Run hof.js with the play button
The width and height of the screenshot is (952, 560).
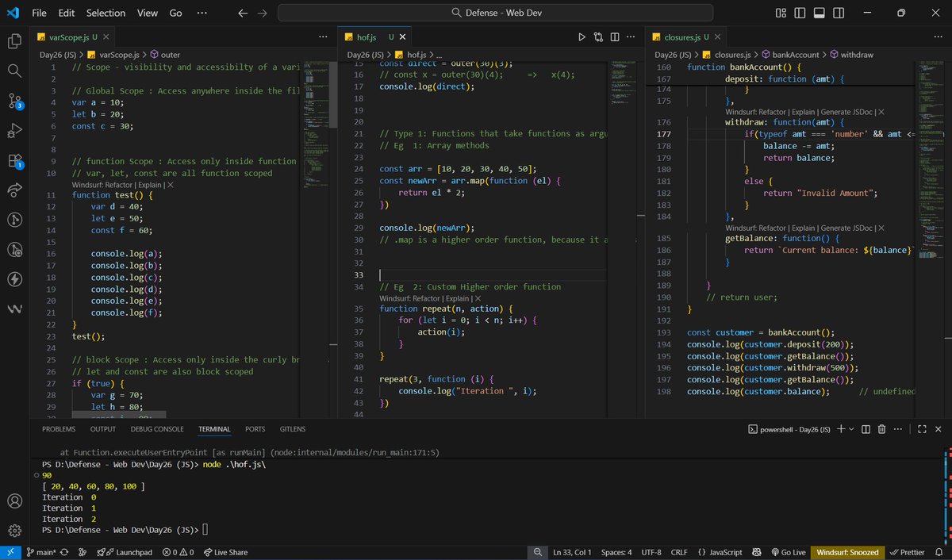tap(582, 37)
